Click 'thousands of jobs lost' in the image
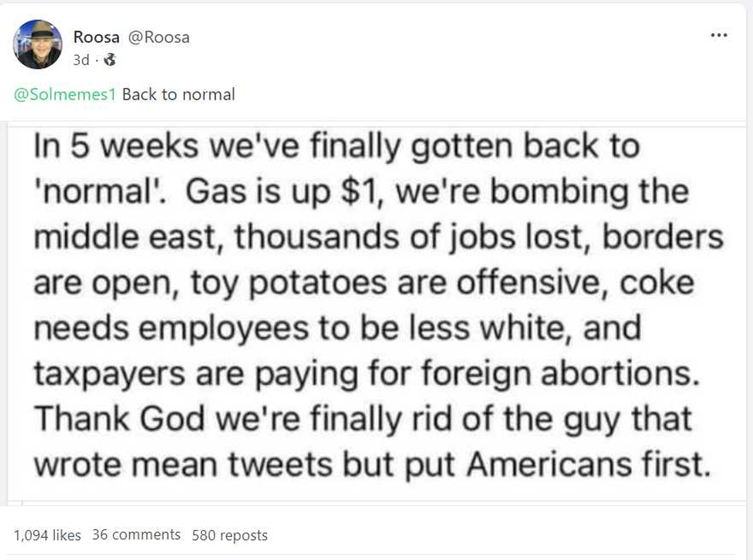 click(412, 237)
